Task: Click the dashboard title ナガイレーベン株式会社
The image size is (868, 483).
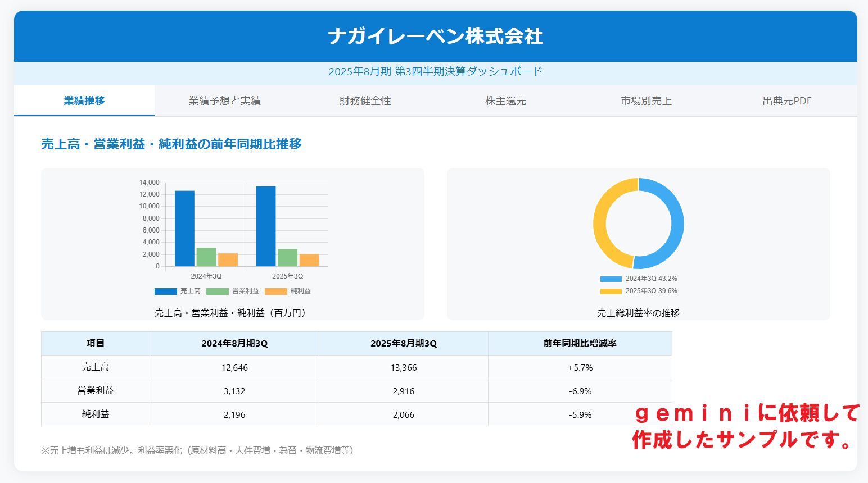Action: click(x=434, y=37)
